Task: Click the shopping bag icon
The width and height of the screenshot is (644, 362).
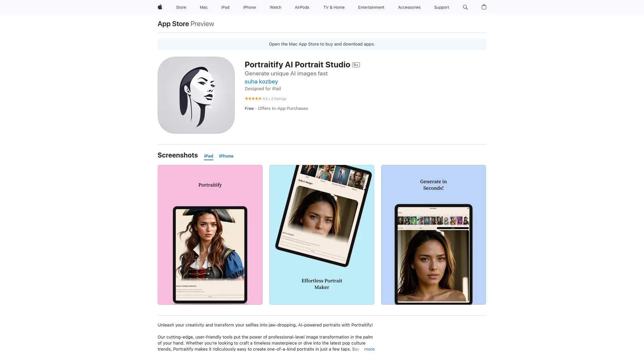Action: click(484, 7)
